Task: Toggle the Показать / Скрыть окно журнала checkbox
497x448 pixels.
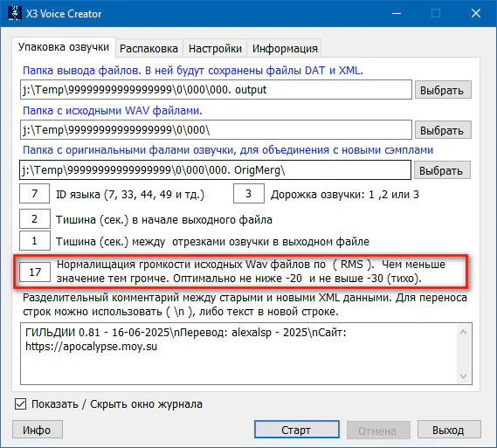Action: coord(21,404)
